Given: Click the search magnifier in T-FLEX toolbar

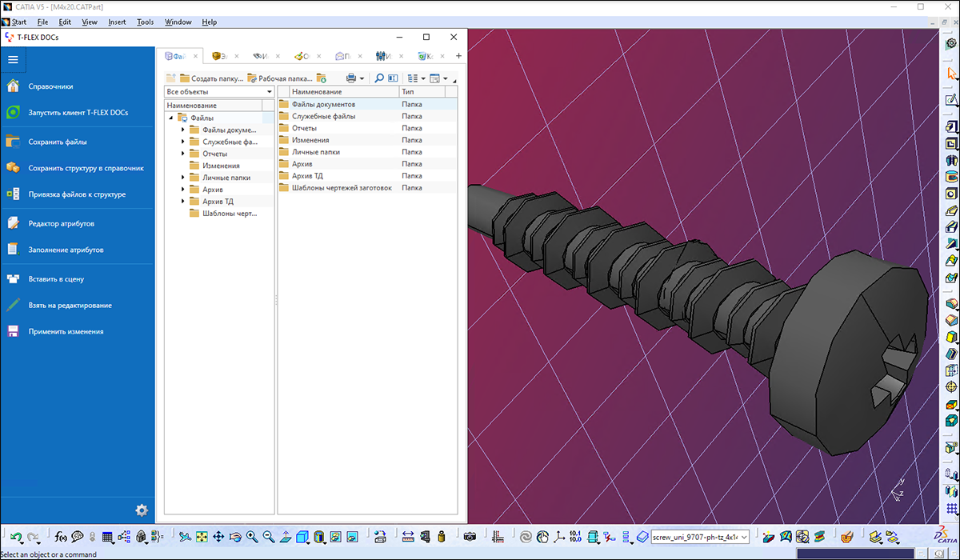Looking at the screenshot, I should tap(379, 78).
